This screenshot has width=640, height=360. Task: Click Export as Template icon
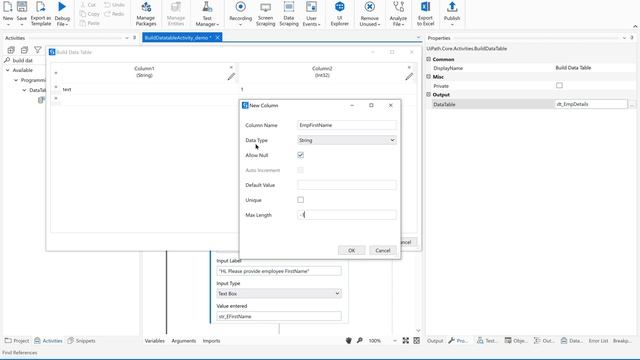41,7
